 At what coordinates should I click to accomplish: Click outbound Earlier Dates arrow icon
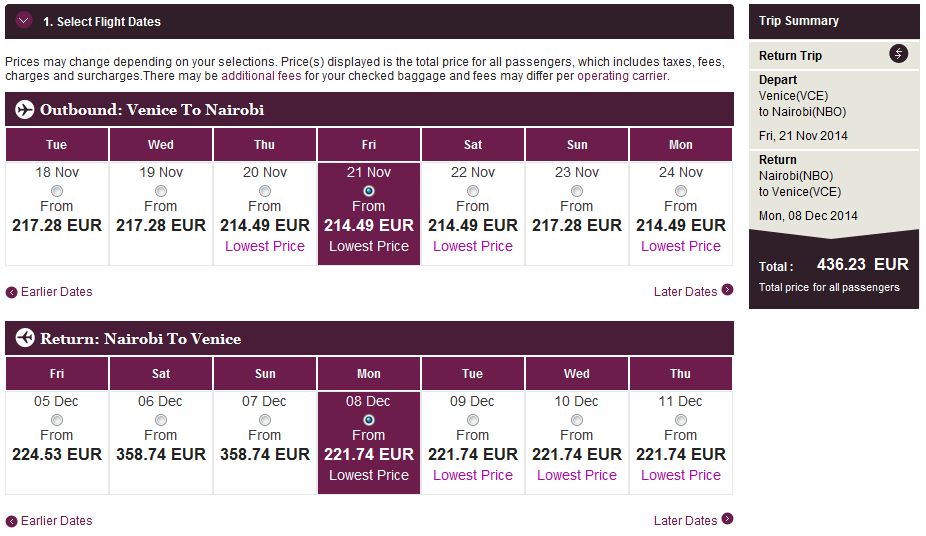tap(12, 292)
